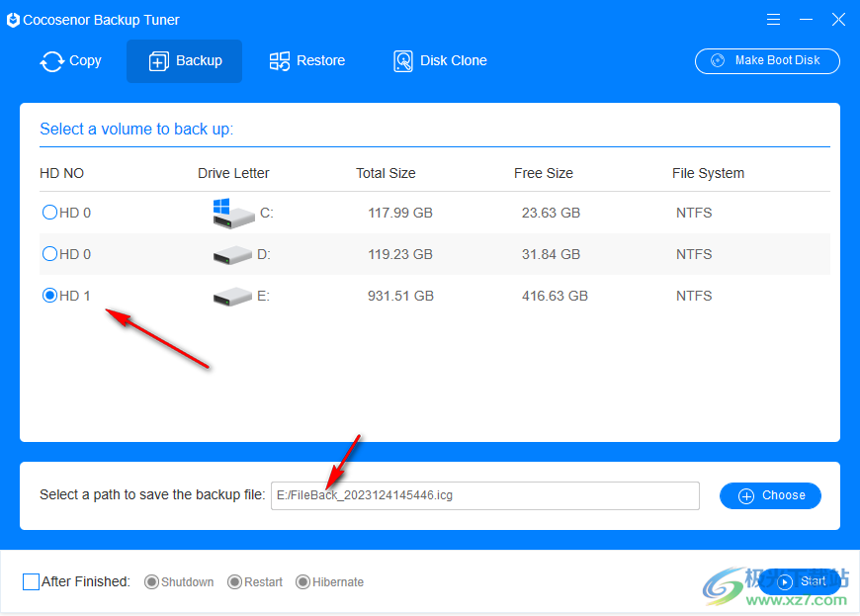Screen dimensions: 860x616
Task: Switch to the Backup tab
Action: (x=185, y=61)
